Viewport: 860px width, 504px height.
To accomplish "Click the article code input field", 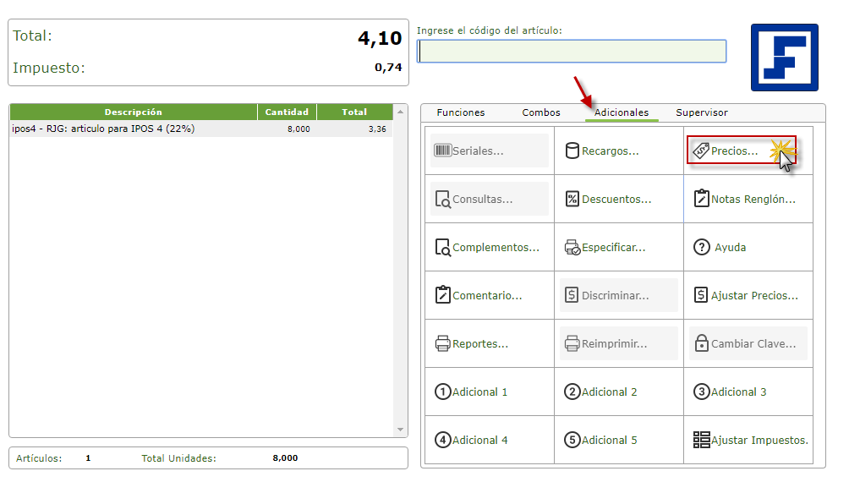I will [572, 51].
